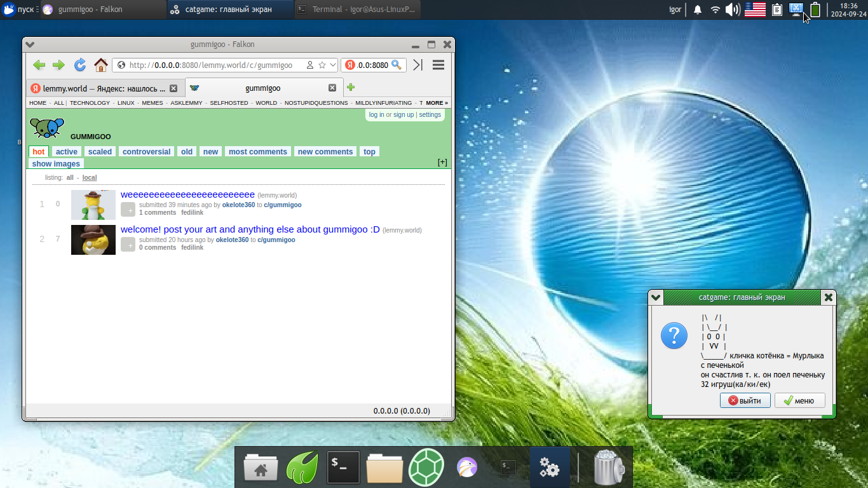The image size is (868, 488).
Task: Launch the green turtle app from the dock
Action: point(425,468)
